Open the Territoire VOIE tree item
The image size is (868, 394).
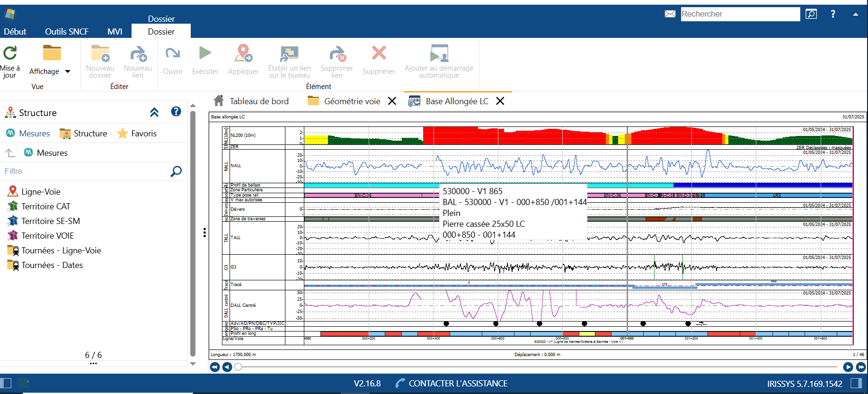[x=47, y=236]
